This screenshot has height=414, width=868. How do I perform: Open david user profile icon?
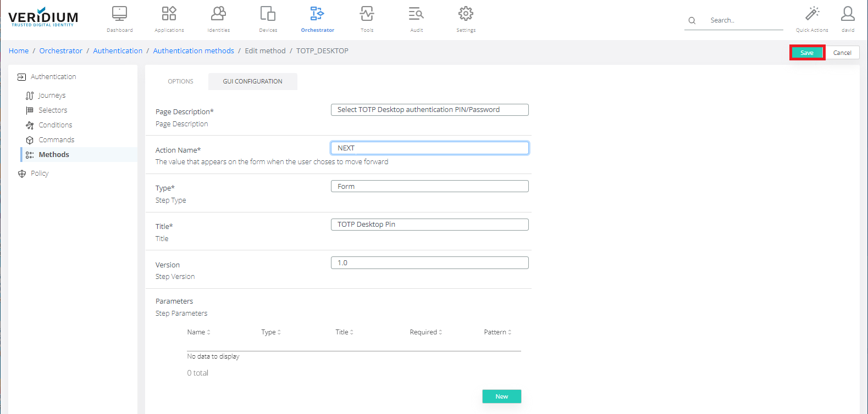point(848,14)
